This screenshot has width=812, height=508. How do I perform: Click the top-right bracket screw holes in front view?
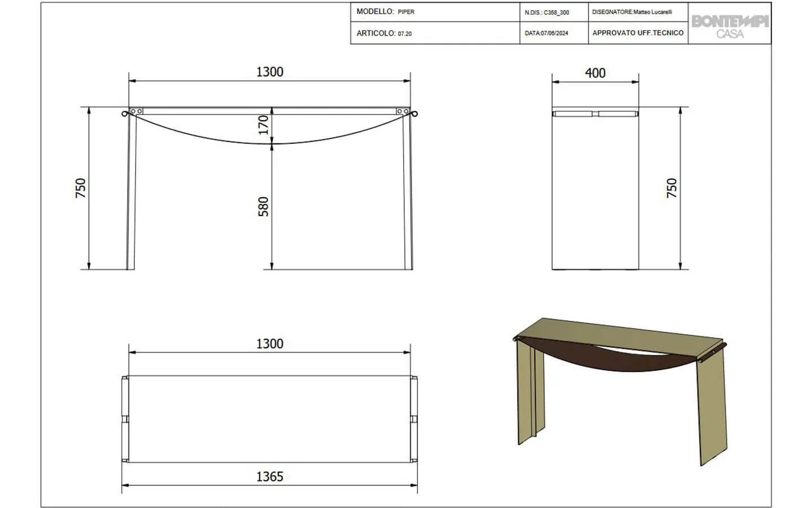point(402,111)
